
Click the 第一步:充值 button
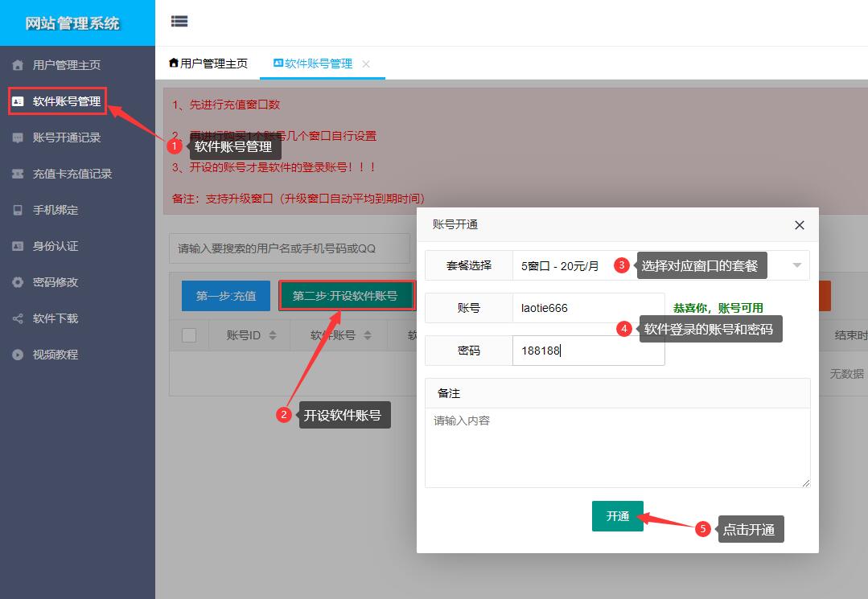point(226,296)
